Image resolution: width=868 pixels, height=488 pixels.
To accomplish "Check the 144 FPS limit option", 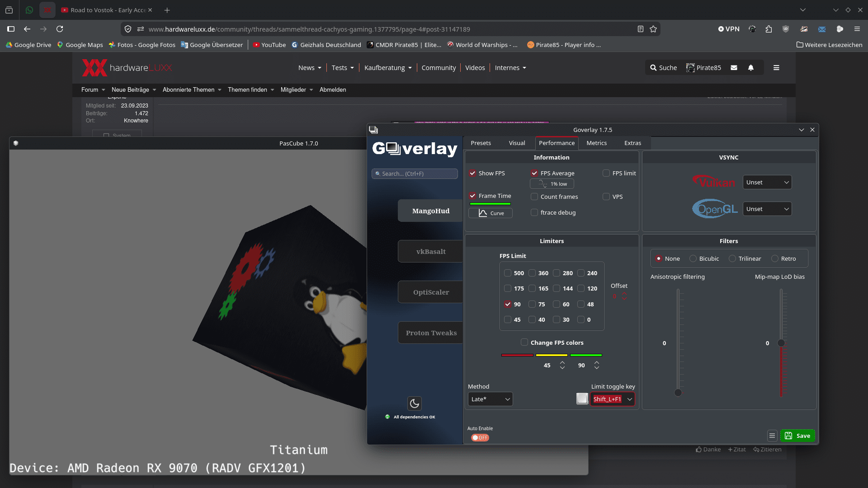I will (x=557, y=288).
